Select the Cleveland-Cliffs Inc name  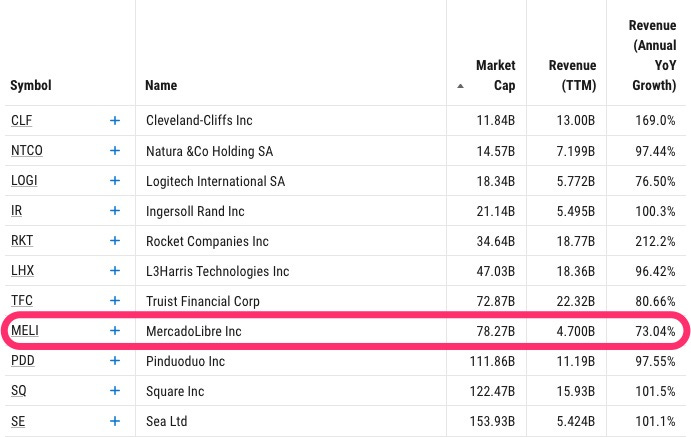199,120
